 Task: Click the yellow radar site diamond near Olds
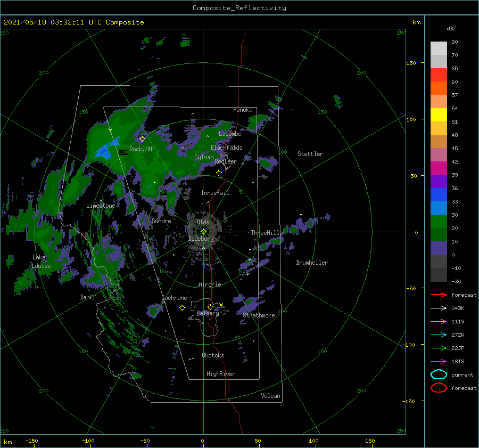coord(203,232)
